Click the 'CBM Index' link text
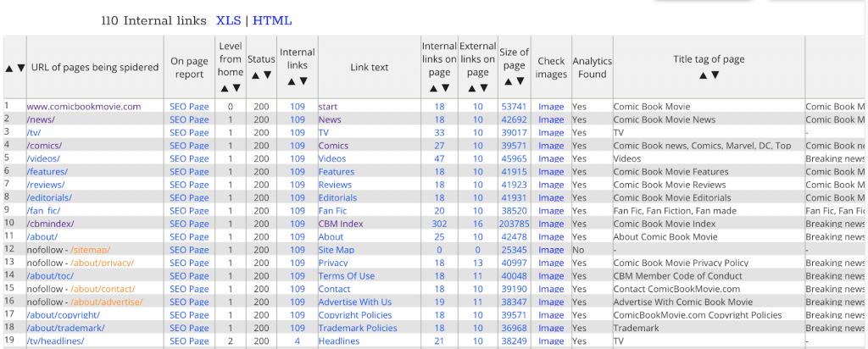This screenshot has width=868, height=349. 341,224
